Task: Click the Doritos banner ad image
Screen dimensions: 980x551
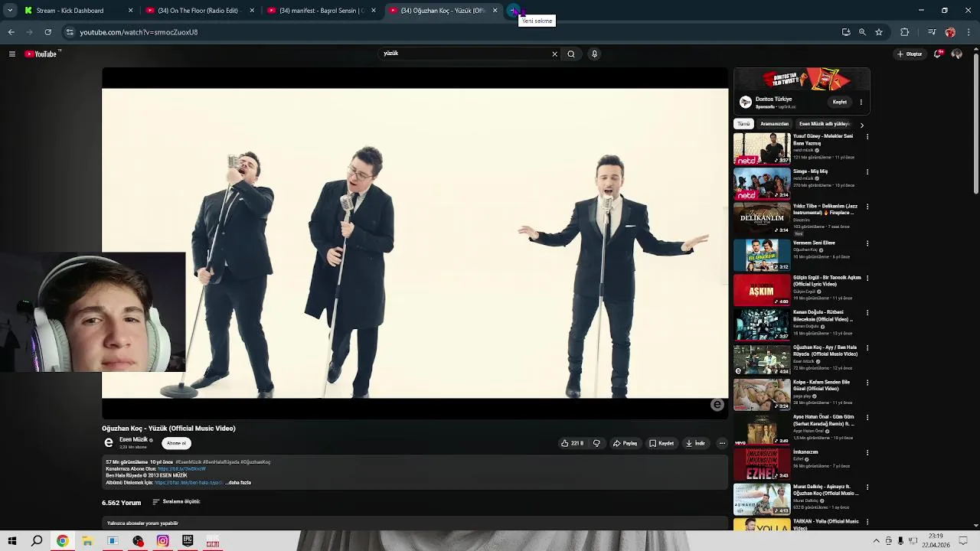Action: (x=802, y=79)
